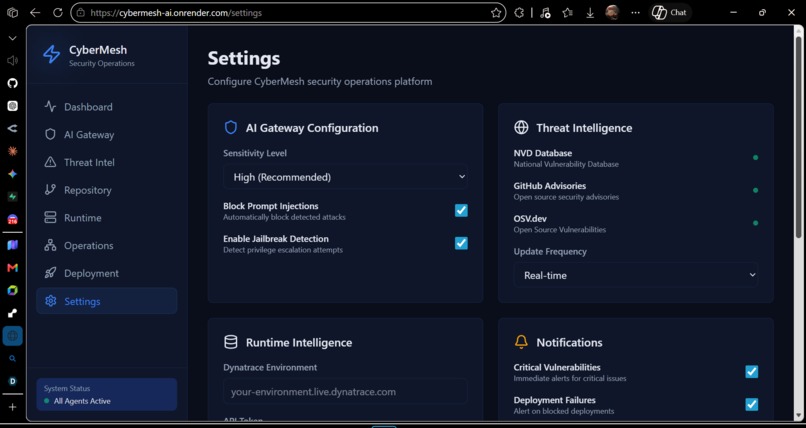Open the Update Frequency Real-time dropdown
Viewport: 806px width, 428px height.
pyautogui.click(x=636, y=275)
